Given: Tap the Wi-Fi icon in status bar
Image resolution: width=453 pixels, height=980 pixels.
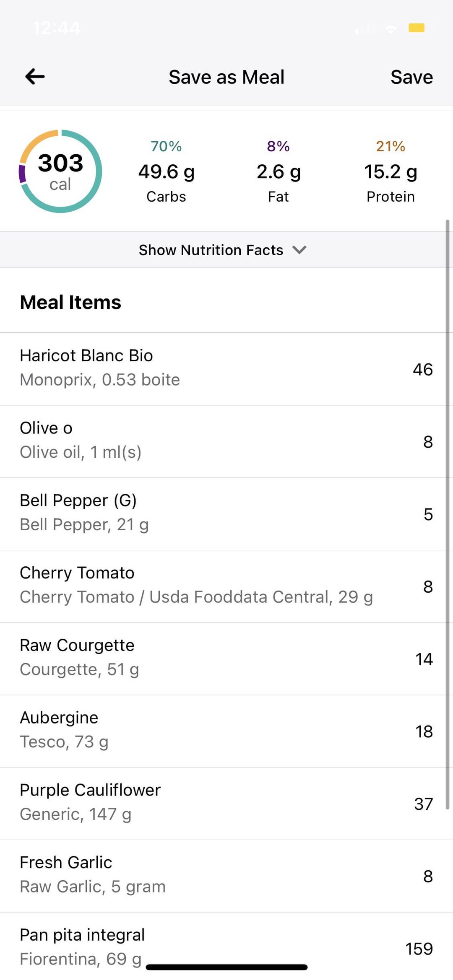Looking at the screenshot, I should coord(391,29).
